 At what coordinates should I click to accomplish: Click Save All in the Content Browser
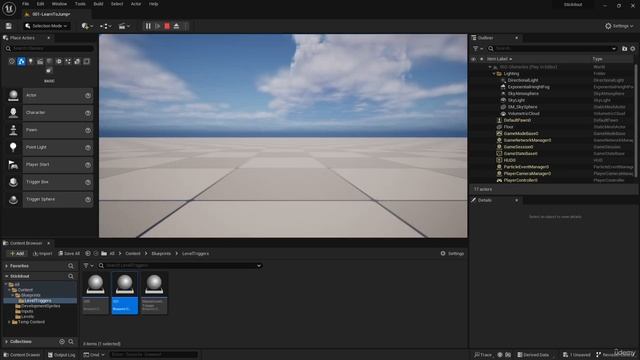pos(69,253)
